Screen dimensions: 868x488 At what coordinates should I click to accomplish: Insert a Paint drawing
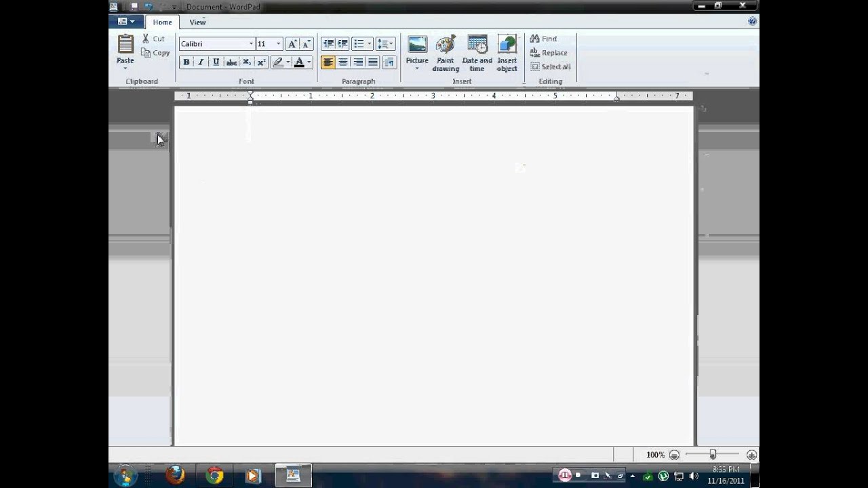(x=446, y=54)
